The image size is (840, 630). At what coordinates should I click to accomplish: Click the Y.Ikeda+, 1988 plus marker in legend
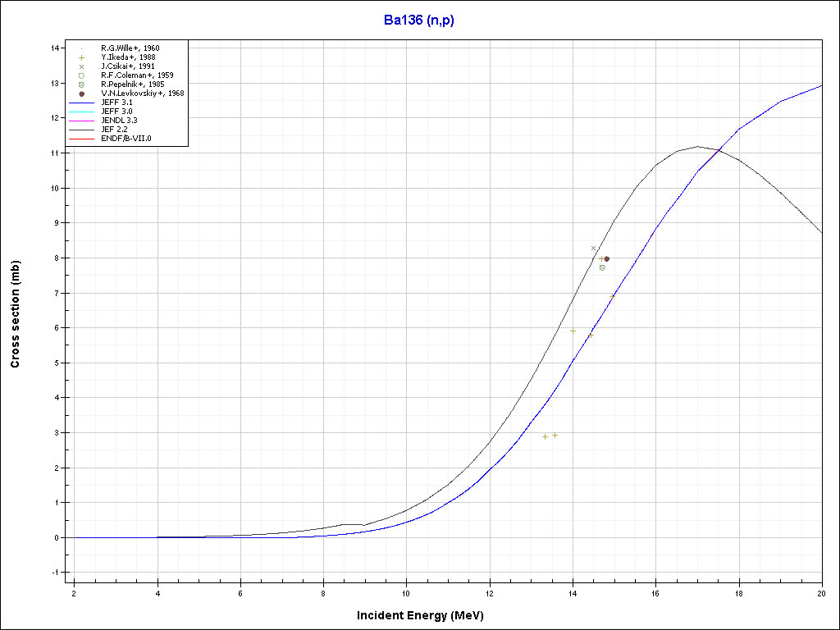82,57
